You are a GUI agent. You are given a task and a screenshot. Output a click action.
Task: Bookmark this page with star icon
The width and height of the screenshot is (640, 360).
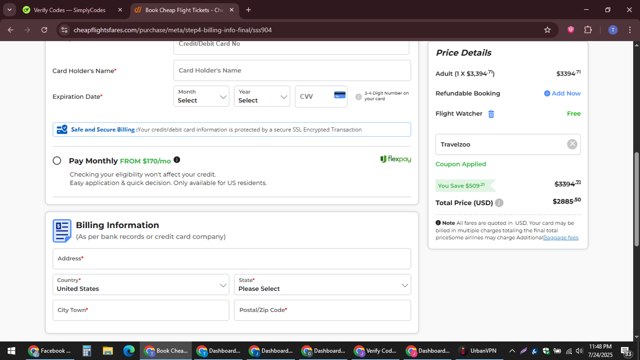[547, 30]
